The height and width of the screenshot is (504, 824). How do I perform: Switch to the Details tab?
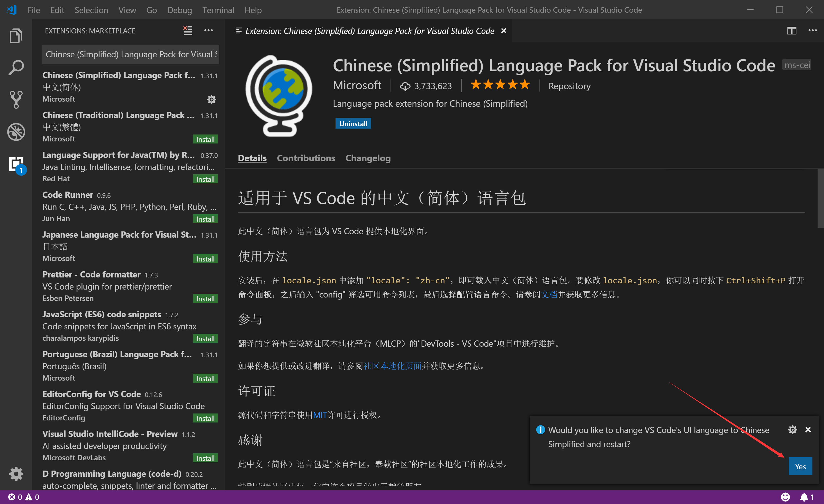[252, 158]
